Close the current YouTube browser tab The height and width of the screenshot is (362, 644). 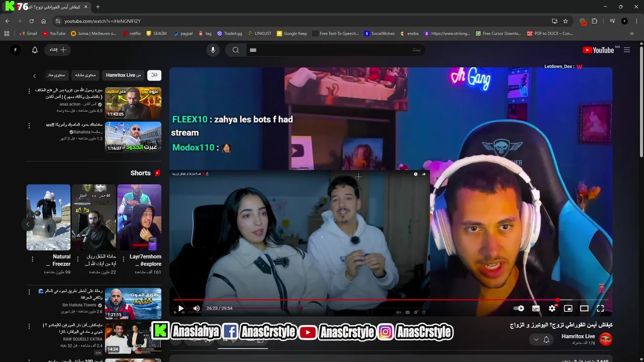86,7
